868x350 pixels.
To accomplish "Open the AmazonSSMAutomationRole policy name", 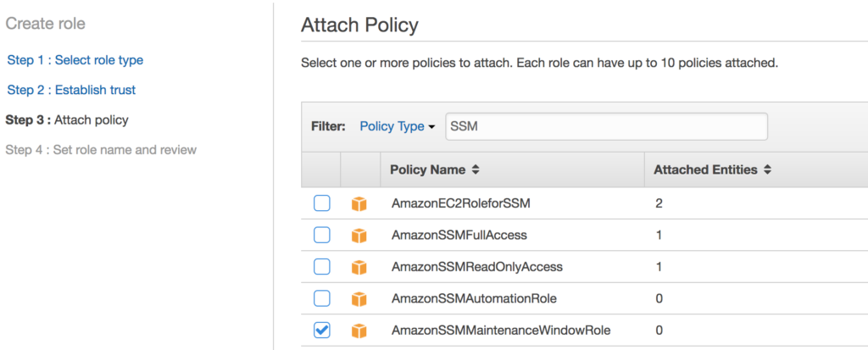I will (x=474, y=299).
